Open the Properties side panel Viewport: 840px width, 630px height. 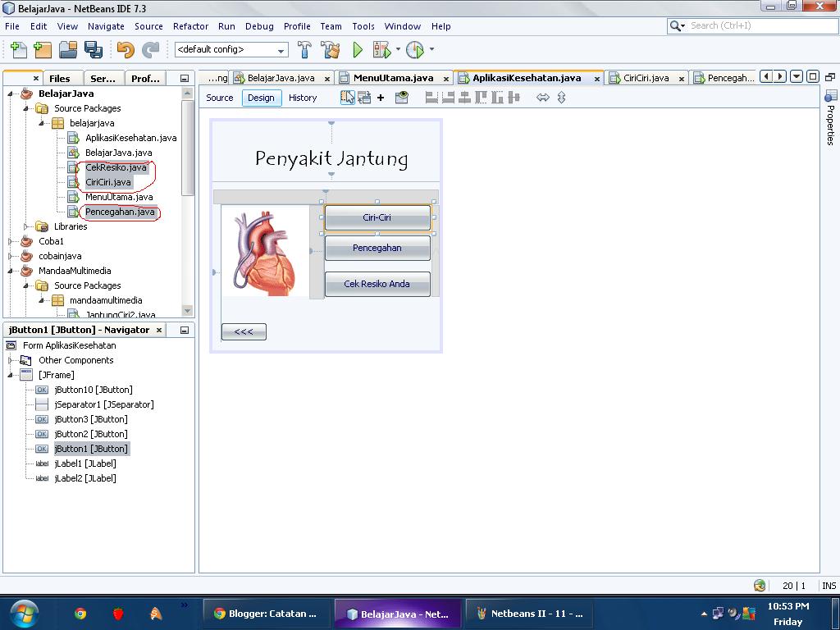point(830,118)
